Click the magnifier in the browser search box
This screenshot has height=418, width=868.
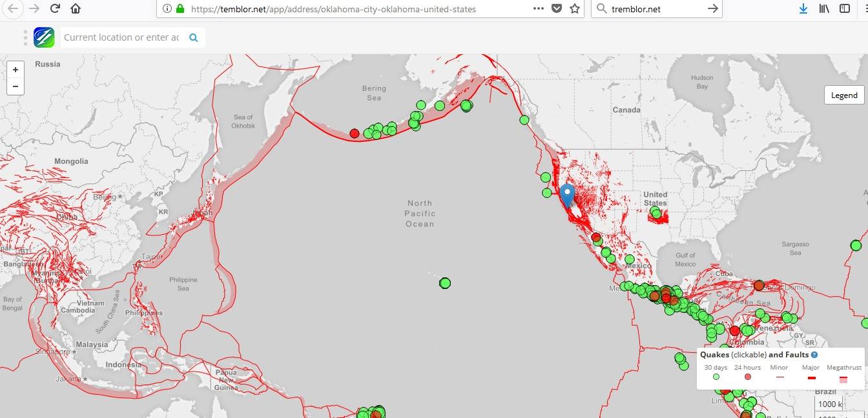point(601,9)
